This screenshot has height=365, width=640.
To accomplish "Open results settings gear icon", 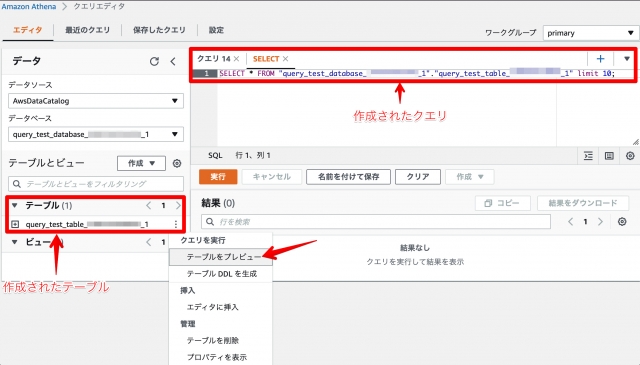I will pos(622,222).
